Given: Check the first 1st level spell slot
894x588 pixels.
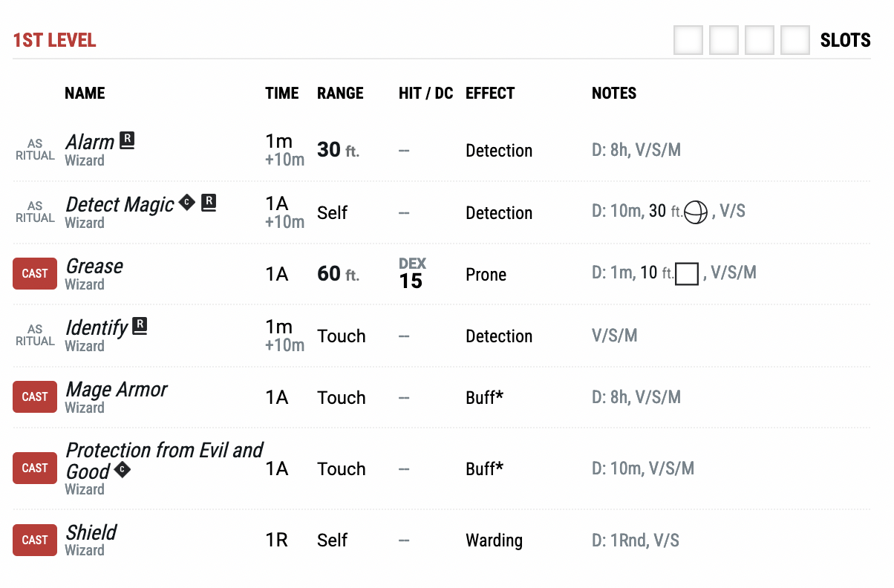Looking at the screenshot, I should tap(688, 40).
